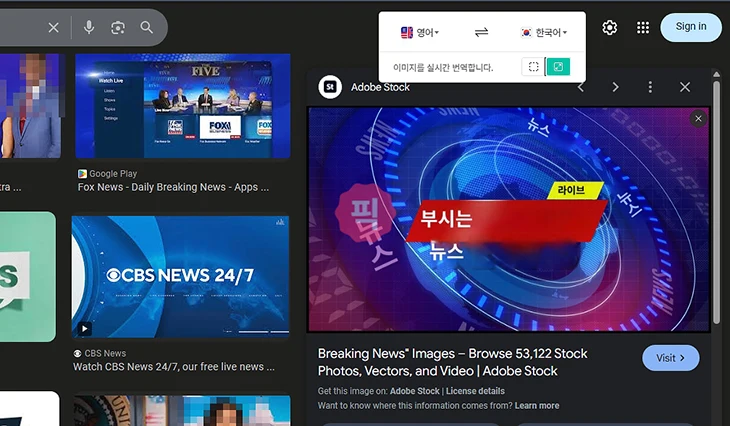
Task: Open the Adobe Stock source name
Action: click(x=380, y=87)
